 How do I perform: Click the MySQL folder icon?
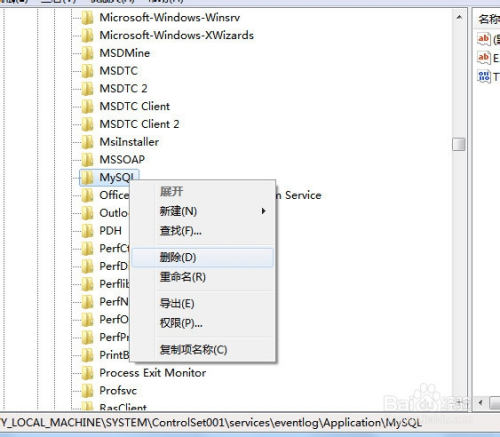[x=88, y=177]
